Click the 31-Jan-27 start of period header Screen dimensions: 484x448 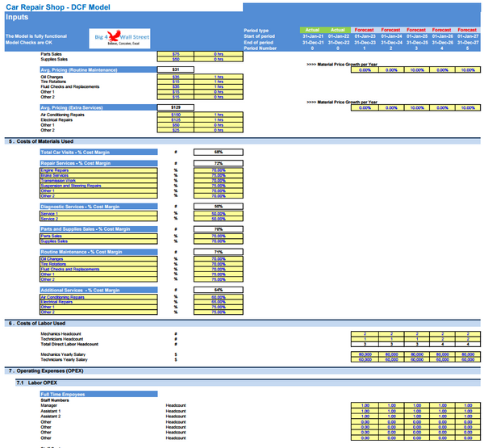pos(469,36)
